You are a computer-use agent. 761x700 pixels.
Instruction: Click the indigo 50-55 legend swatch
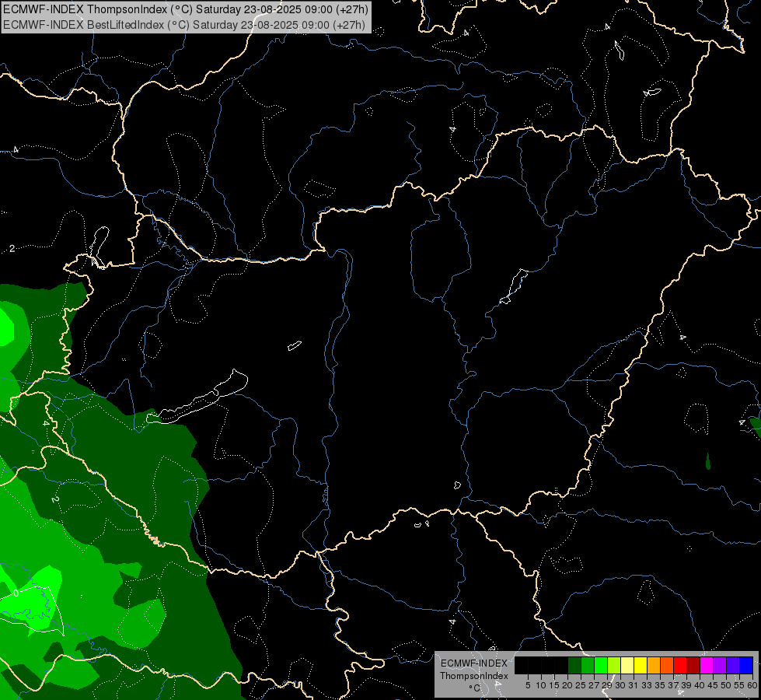[x=733, y=665]
